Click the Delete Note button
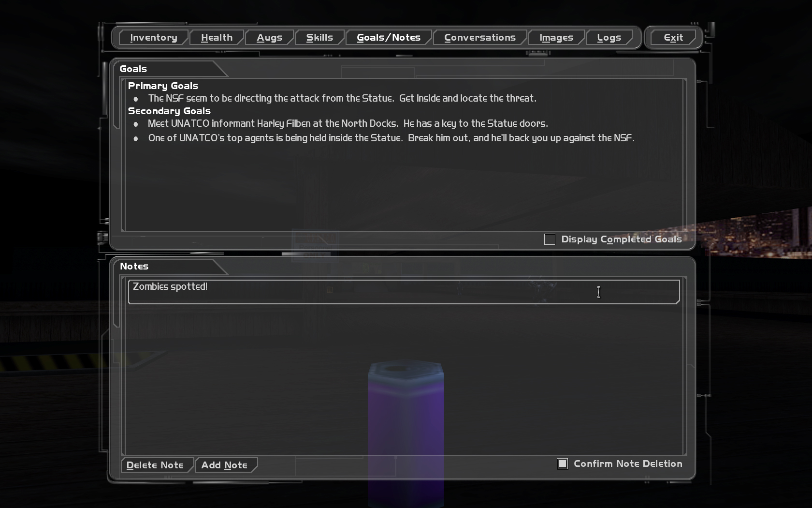 click(155, 465)
